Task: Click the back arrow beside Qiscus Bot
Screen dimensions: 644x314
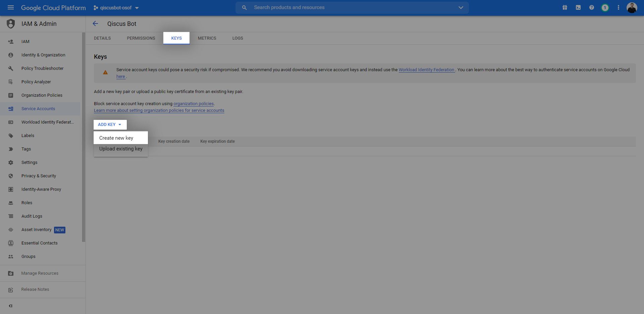Action: click(x=95, y=24)
